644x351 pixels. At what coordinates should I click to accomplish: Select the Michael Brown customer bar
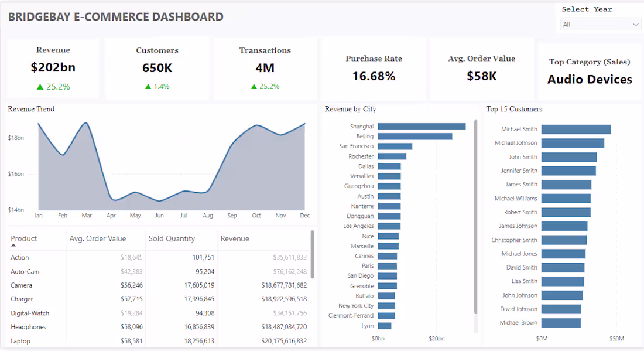click(x=561, y=323)
